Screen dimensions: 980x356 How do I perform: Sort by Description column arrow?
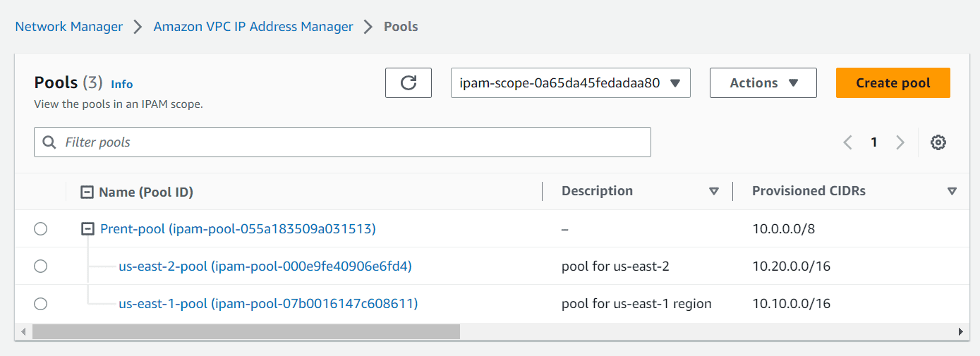coord(714,192)
